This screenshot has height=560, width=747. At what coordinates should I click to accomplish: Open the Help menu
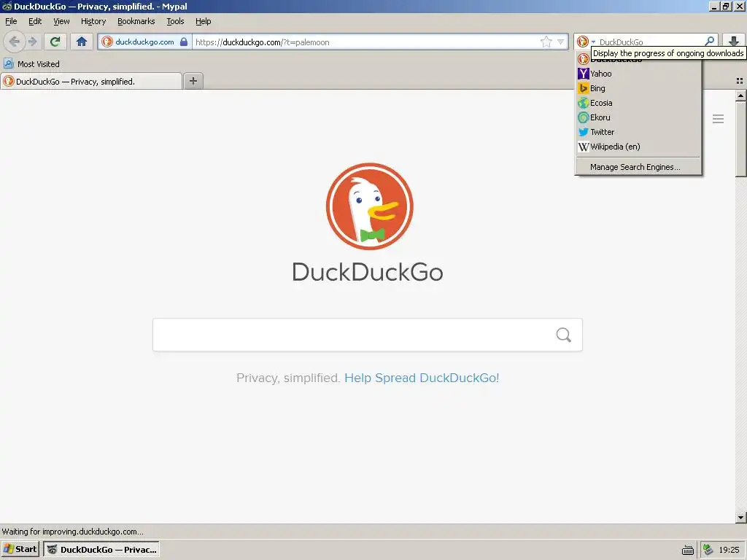203,21
